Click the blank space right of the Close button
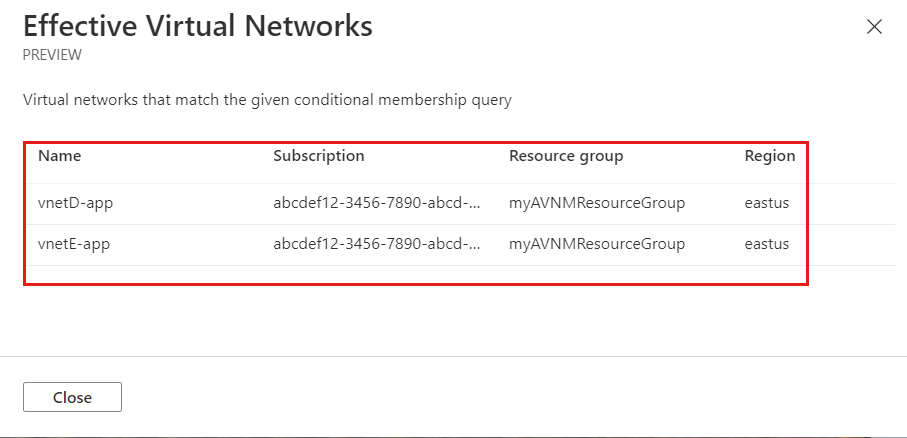The image size is (907, 438). tap(500, 397)
